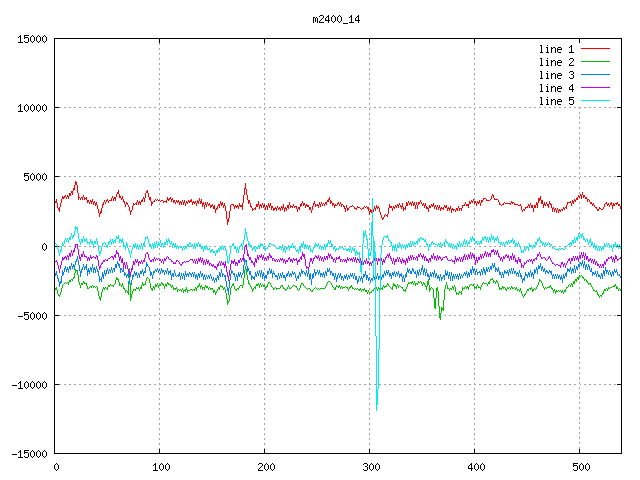This screenshot has width=640, height=480.
Task: Click cyan line sample in the legend
Action: click(x=595, y=101)
